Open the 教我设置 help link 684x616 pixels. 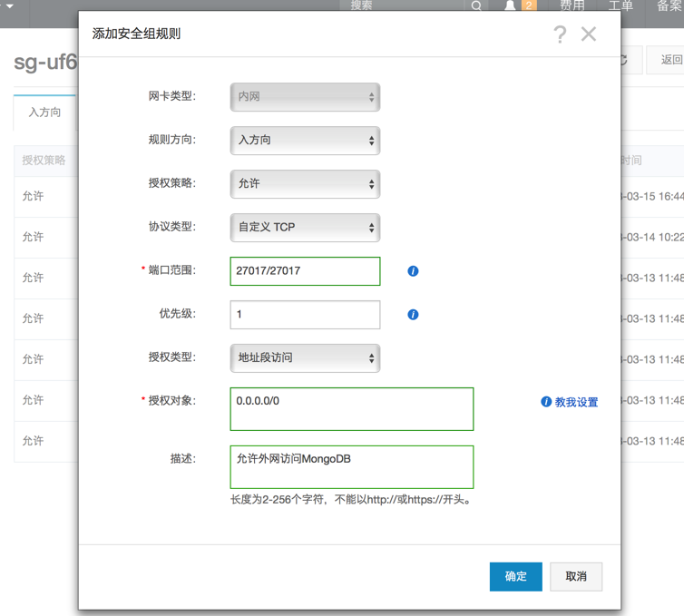click(576, 402)
